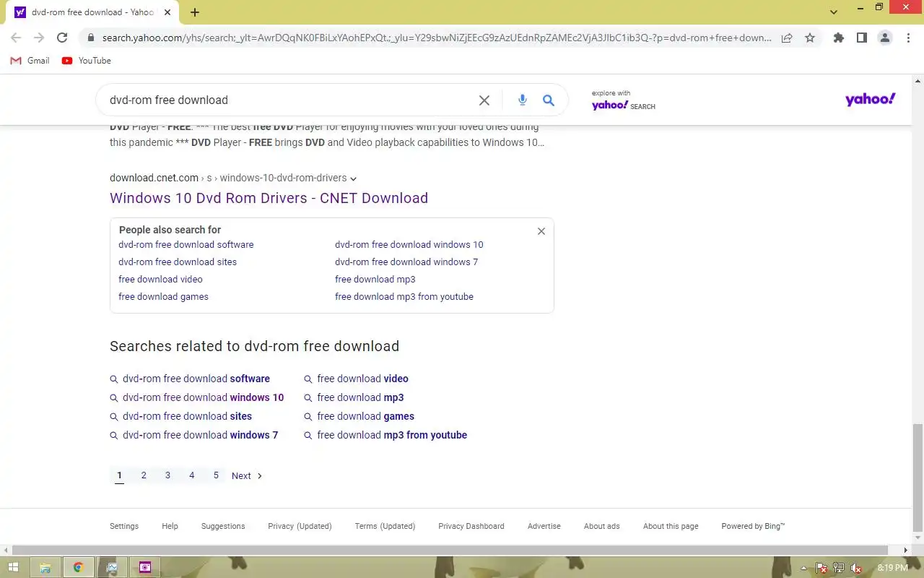The image size is (924, 578).
Task: Open Terms (Updated) footer link
Action: (x=385, y=526)
